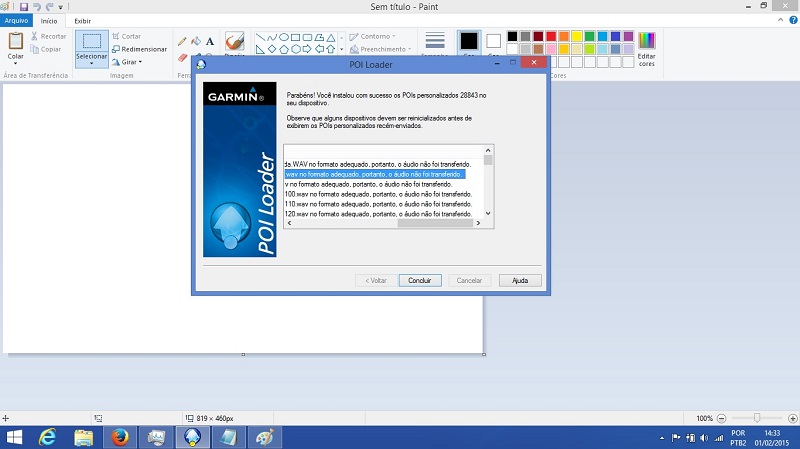Image resolution: width=800 pixels, height=449 pixels.
Task: Pick the red color swatch in Paint palette
Action: (x=551, y=36)
